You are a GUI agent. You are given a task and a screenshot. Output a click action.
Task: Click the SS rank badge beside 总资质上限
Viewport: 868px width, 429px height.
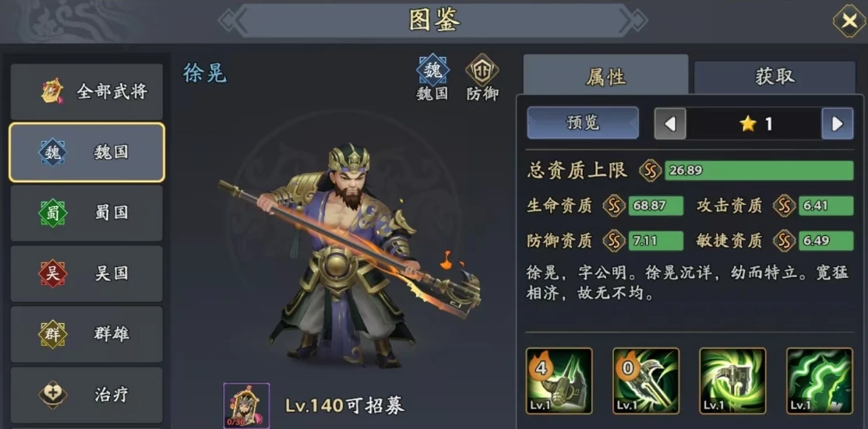(x=651, y=171)
